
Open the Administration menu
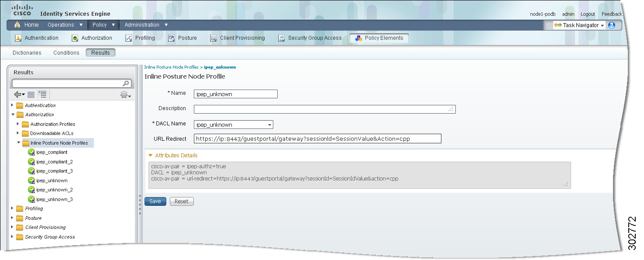coord(146,25)
